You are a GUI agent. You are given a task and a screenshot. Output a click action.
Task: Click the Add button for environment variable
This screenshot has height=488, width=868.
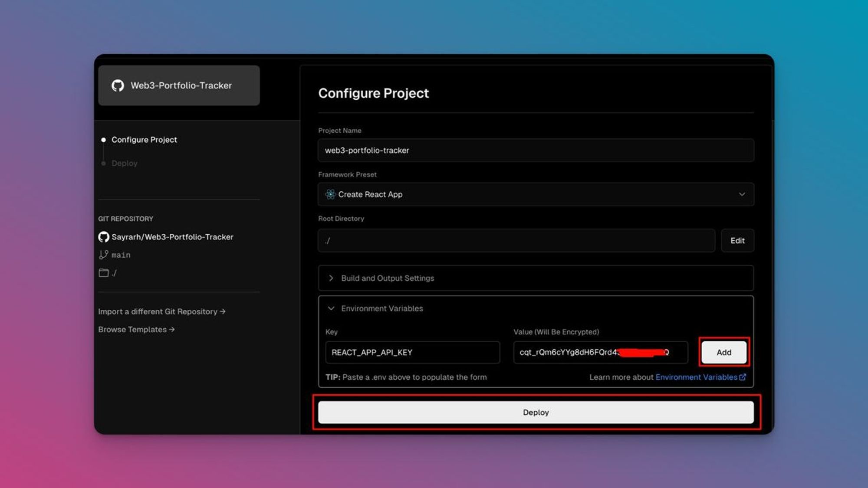(x=724, y=352)
